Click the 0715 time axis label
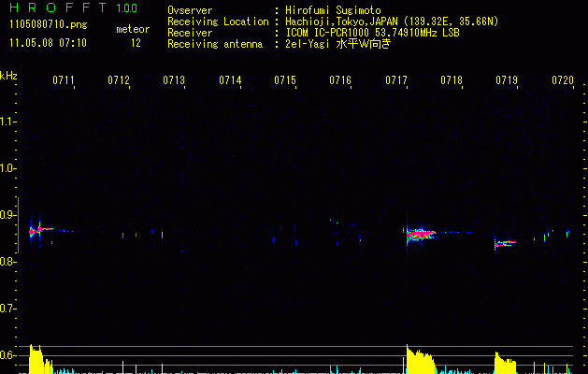Viewport: 588px width, 374px height. click(285, 80)
